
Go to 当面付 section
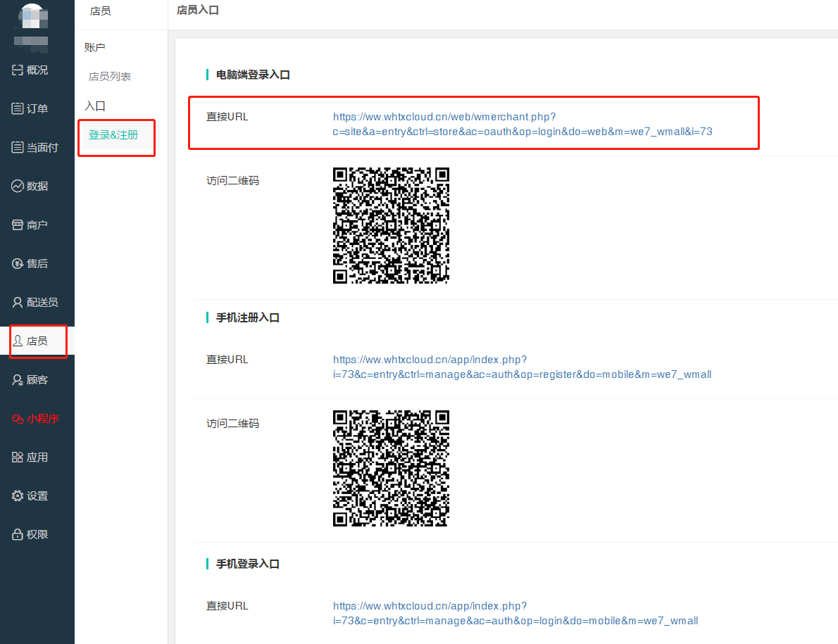pyautogui.click(x=42, y=147)
